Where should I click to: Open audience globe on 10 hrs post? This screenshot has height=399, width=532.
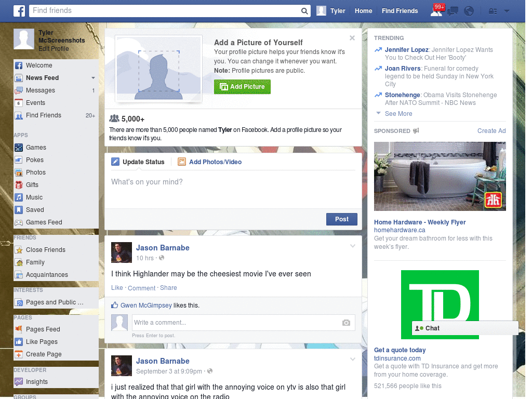pos(162,258)
